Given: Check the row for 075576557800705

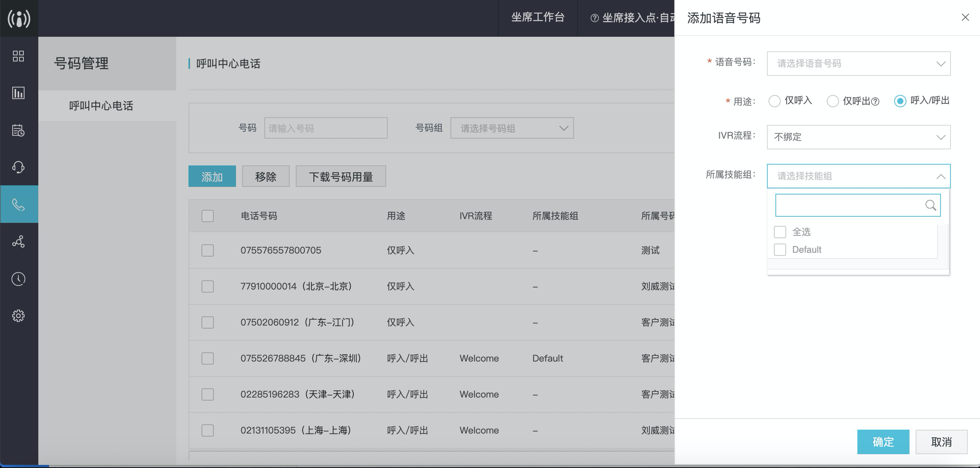Looking at the screenshot, I should click(x=208, y=250).
